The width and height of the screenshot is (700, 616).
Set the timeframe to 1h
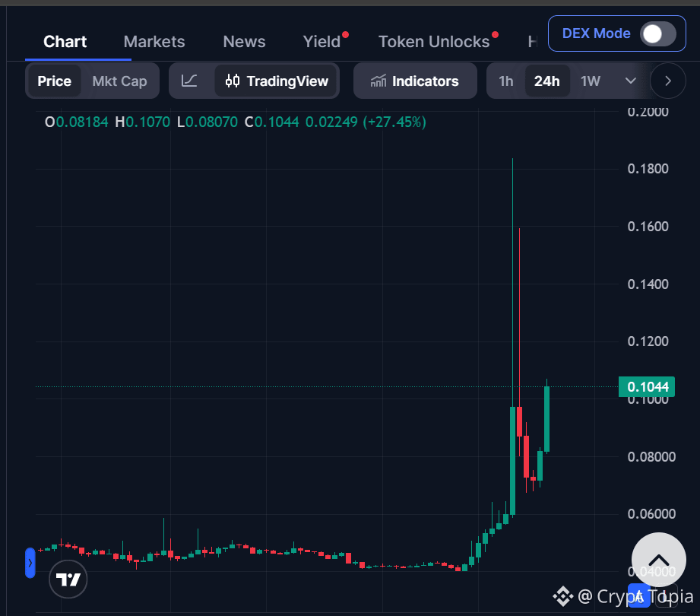pyautogui.click(x=505, y=81)
